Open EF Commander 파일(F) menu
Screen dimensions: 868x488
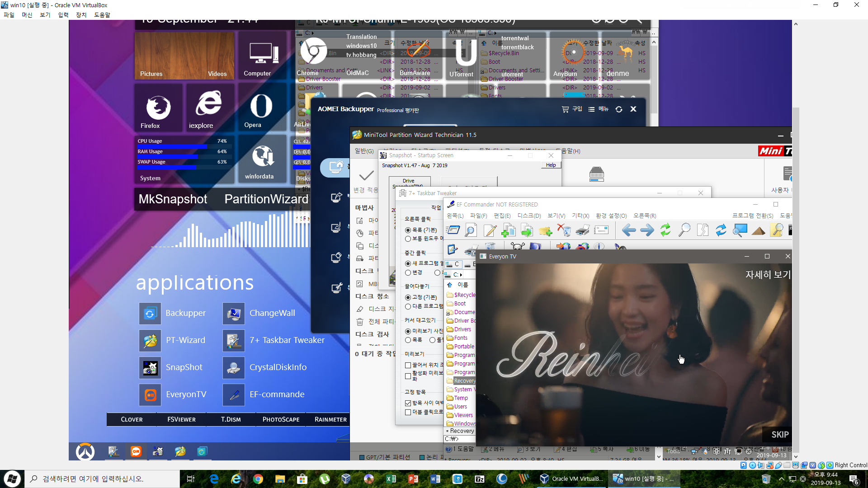coord(479,216)
